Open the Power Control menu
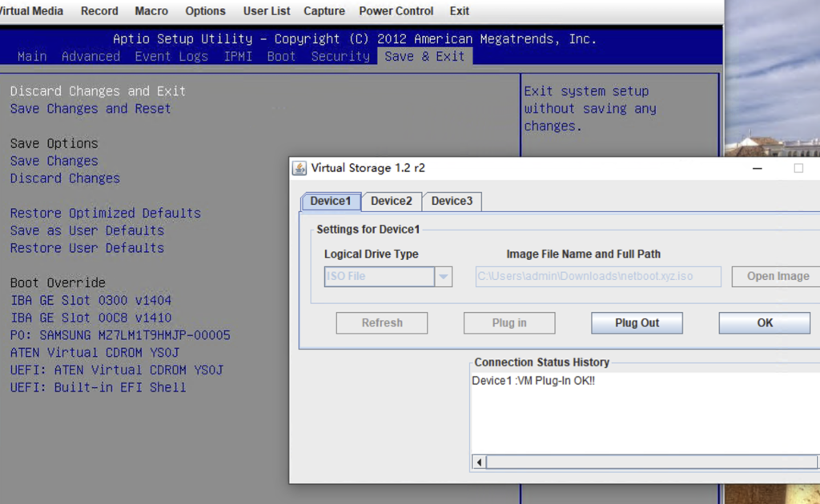Viewport: 820px width, 504px height. click(396, 11)
